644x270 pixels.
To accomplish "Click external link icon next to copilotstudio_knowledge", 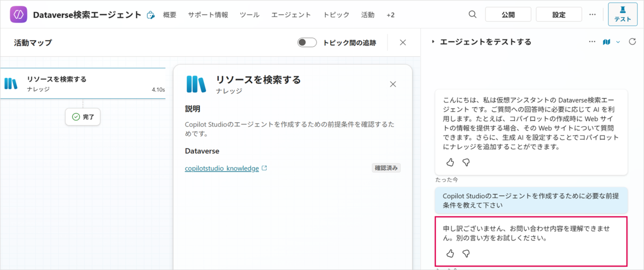I will pyautogui.click(x=264, y=168).
